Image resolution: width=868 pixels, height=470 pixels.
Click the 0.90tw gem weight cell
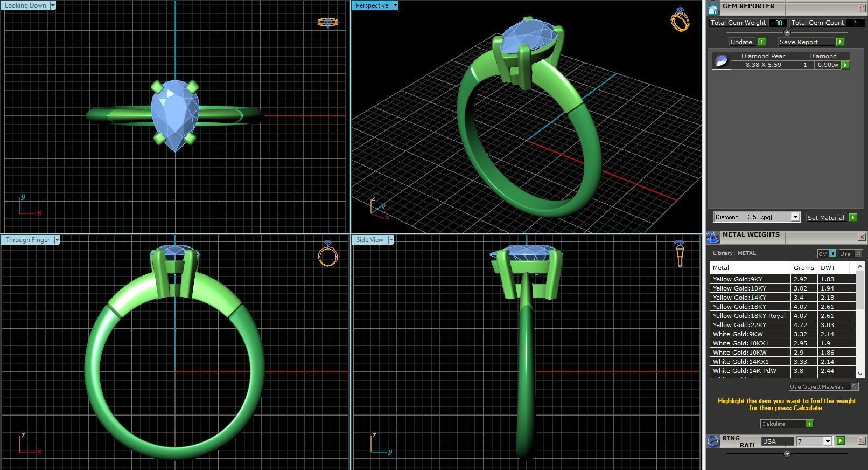828,65
